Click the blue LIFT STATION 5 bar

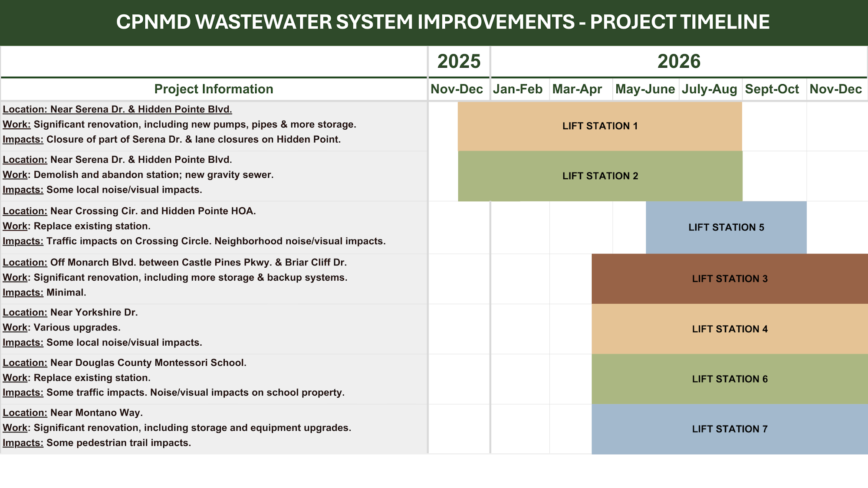[726, 227]
